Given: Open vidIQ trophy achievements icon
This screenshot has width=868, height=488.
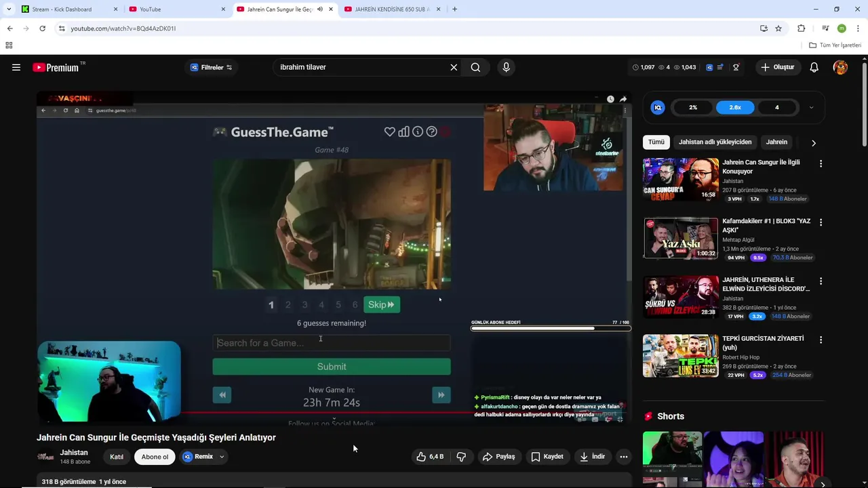Looking at the screenshot, I should (736, 67).
